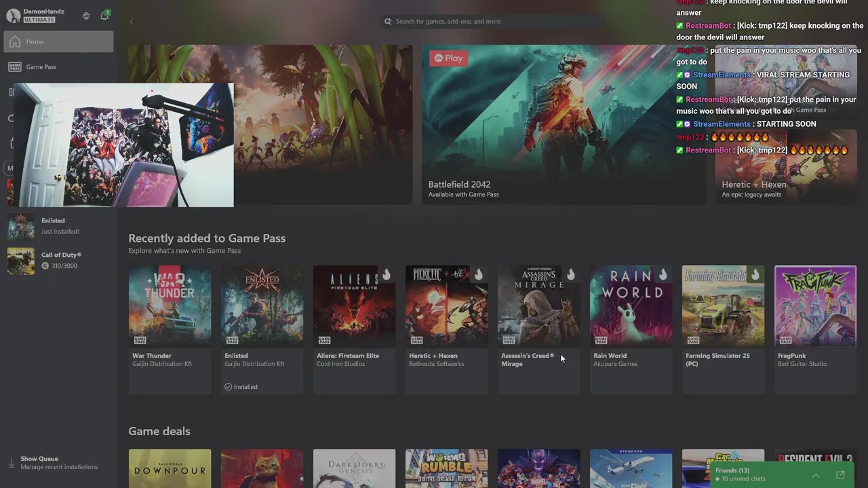Open the Worms Rumble Digital Deluxe deal
Image resolution: width=868 pixels, height=488 pixels.
(x=446, y=468)
